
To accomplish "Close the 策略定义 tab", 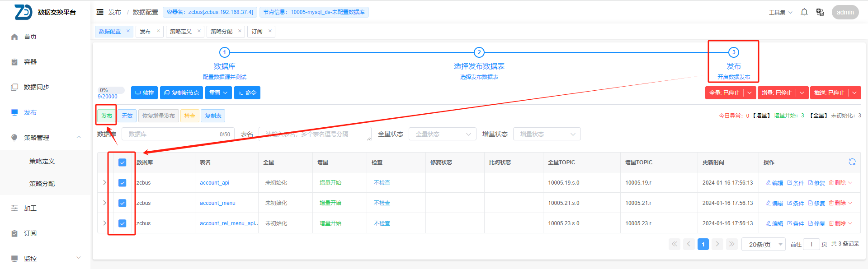I will click(199, 31).
